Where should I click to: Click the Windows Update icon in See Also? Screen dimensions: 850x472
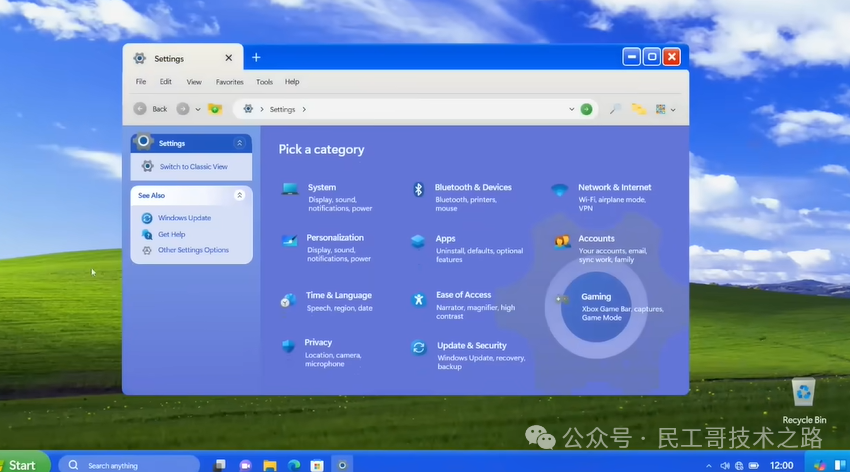(147, 218)
